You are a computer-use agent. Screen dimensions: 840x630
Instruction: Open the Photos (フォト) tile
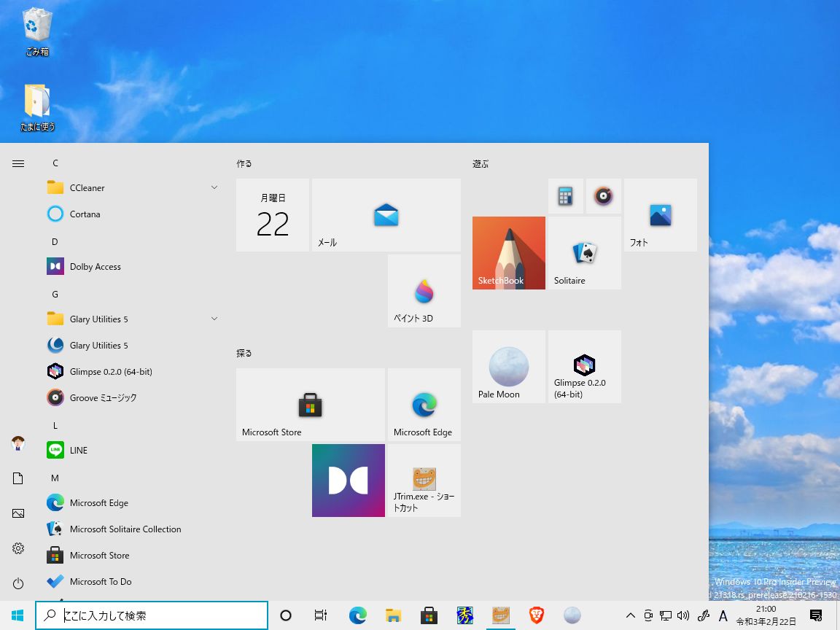click(661, 215)
